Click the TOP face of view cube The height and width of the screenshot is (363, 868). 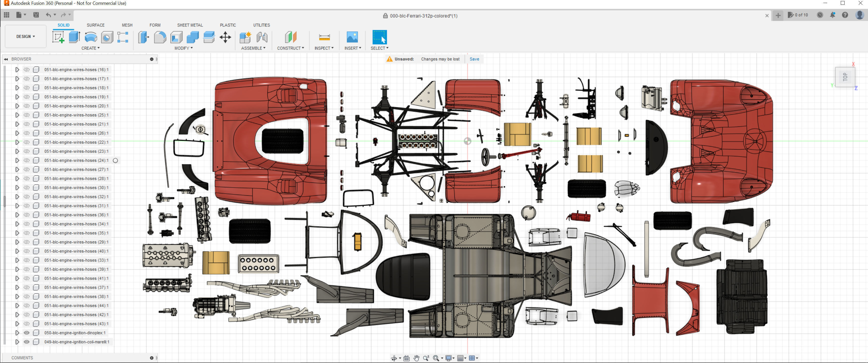pyautogui.click(x=845, y=77)
